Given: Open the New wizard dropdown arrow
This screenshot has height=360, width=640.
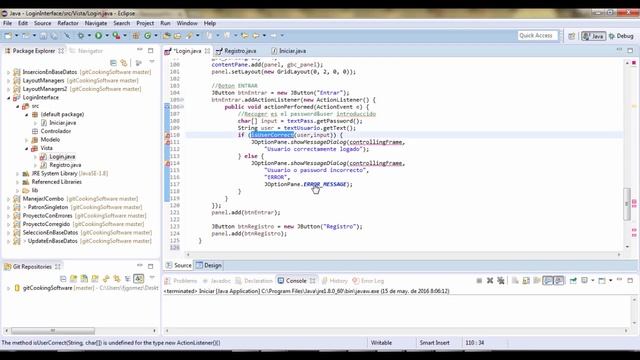Looking at the screenshot, I should click(16, 36).
